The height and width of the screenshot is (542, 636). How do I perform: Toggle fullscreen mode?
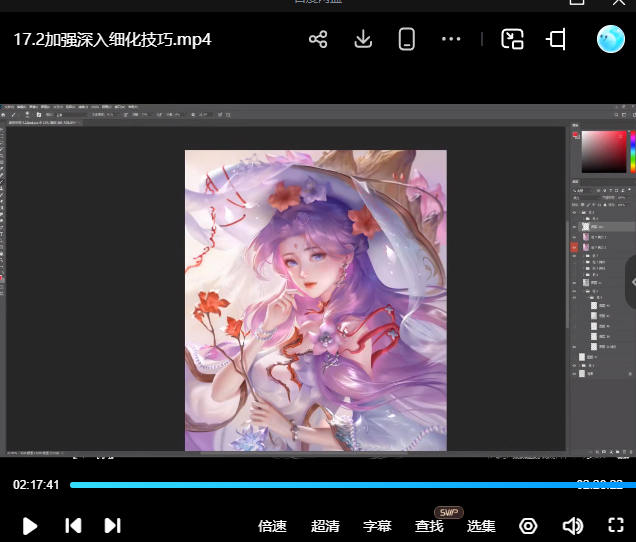tap(616, 526)
